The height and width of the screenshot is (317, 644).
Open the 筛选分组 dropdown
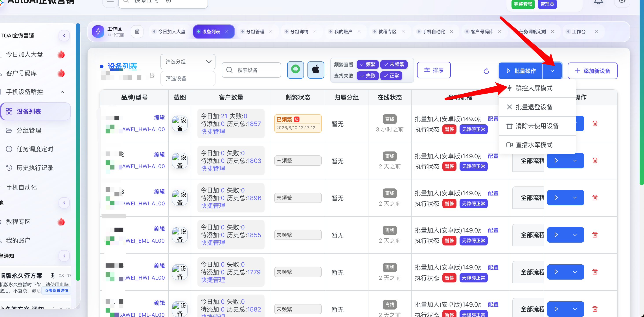pos(188,61)
